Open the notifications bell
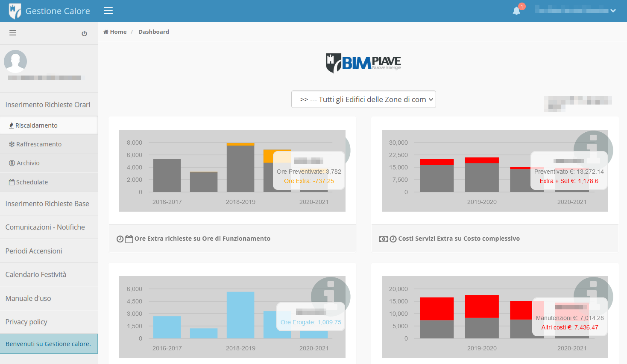Image resolution: width=627 pixels, height=364 pixels. [516, 11]
